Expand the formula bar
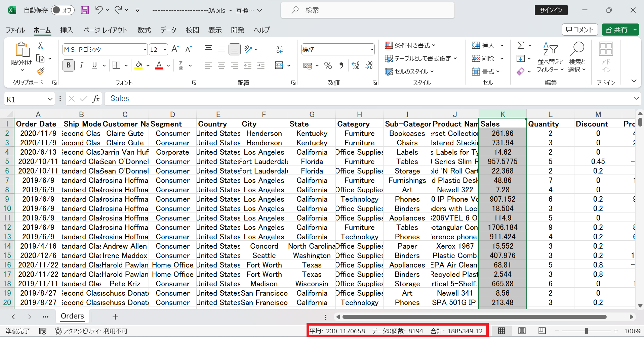This screenshot has width=644, height=337. point(636,98)
